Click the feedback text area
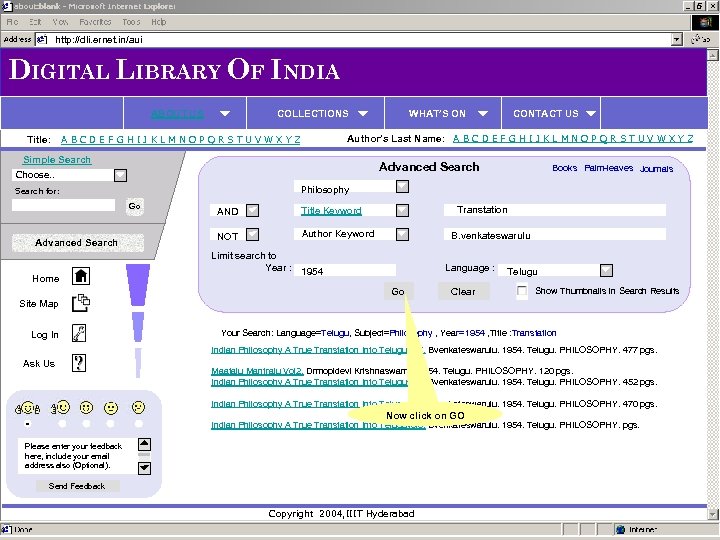 tap(78, 456)
